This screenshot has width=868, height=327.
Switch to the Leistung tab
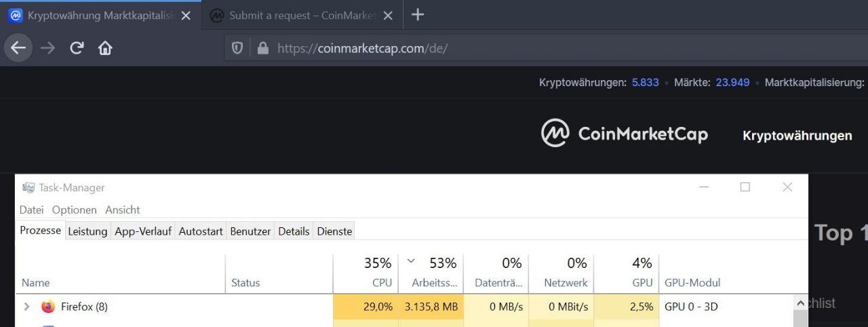(x=87, y=231)
